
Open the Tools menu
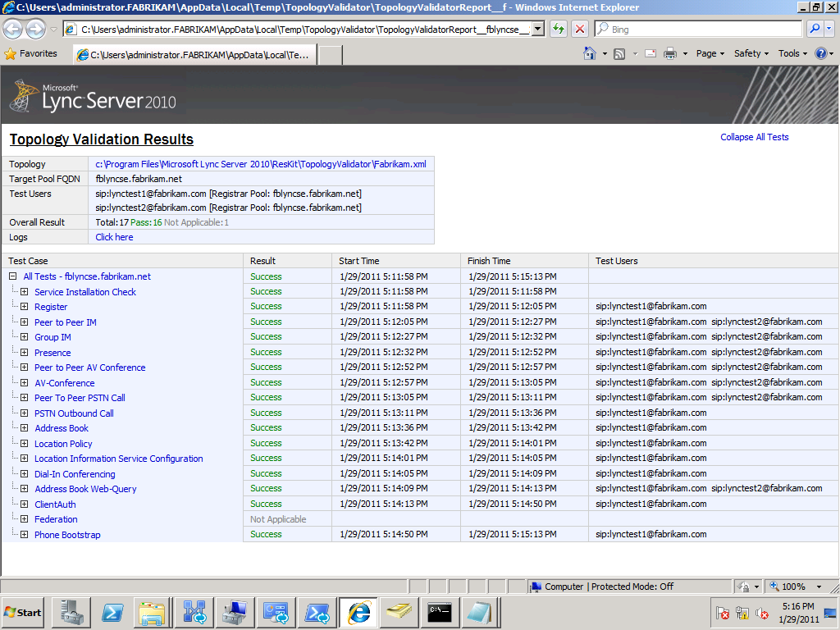[793, 53]
